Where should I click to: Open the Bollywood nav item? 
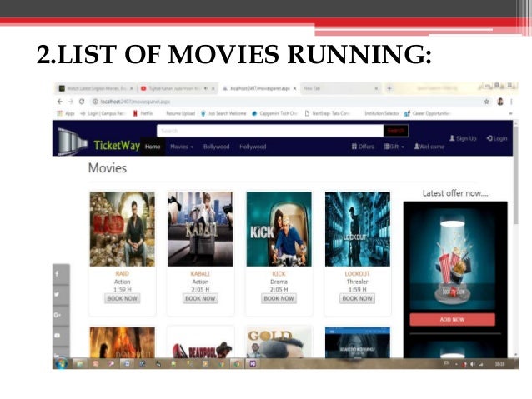217,147
